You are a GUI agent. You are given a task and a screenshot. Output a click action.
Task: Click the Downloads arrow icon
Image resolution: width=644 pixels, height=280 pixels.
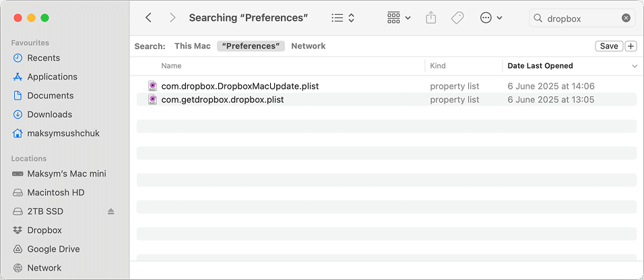pyautogui.click(x=18, y=114)
